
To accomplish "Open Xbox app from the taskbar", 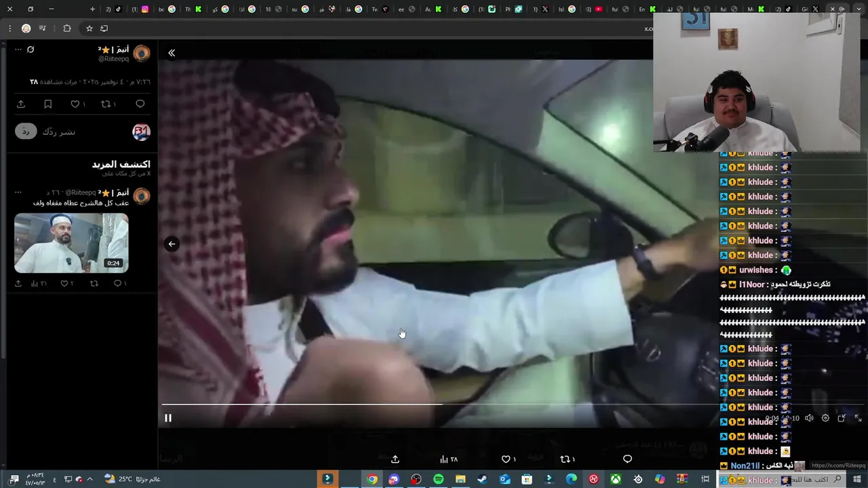I will 616,479.
